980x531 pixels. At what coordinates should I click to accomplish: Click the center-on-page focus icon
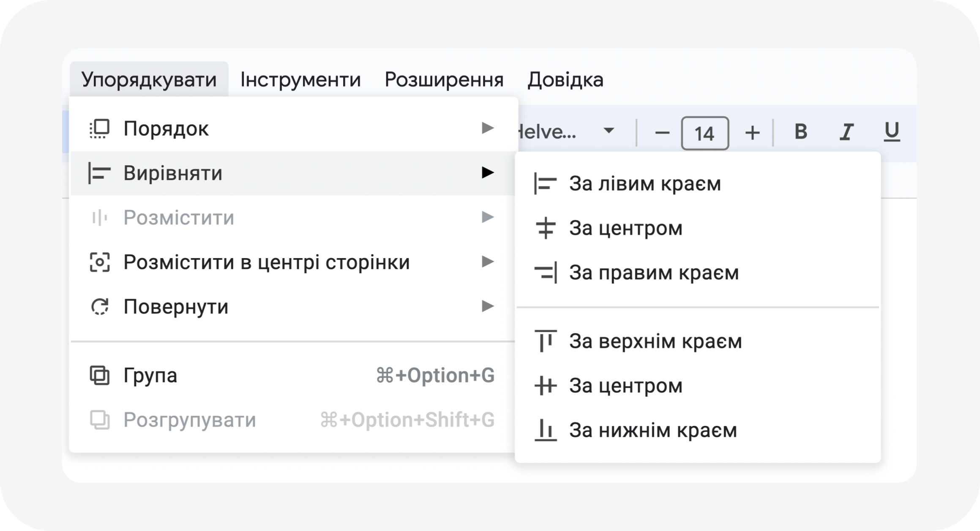coord(100,262)
